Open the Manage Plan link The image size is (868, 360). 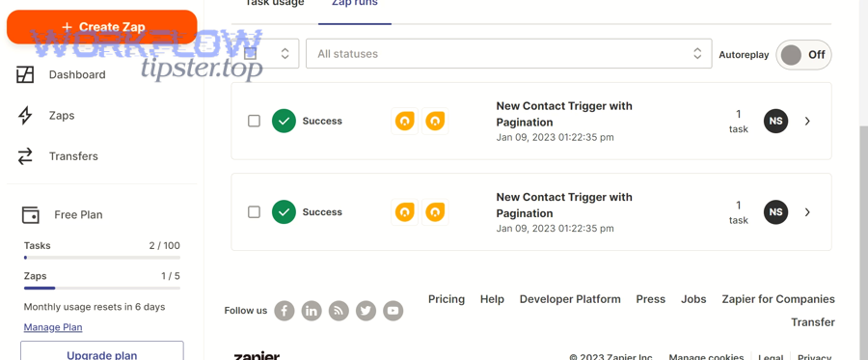tap(53, 327)
